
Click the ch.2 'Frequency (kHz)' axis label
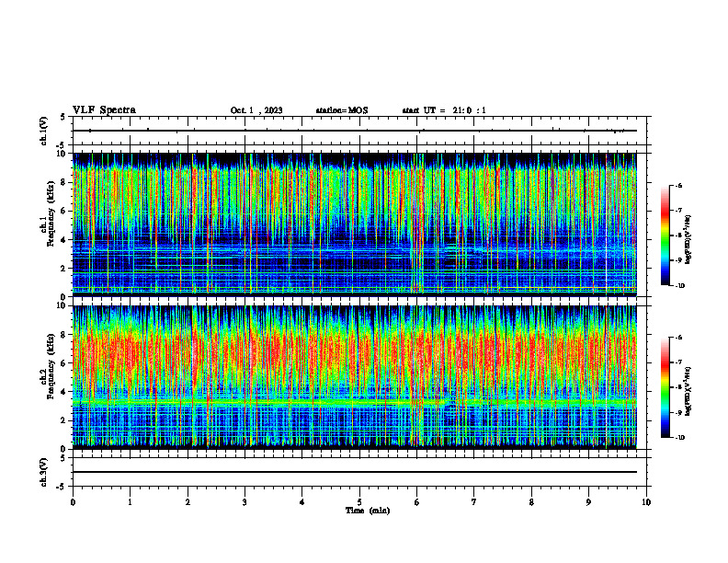pos(51,366)
